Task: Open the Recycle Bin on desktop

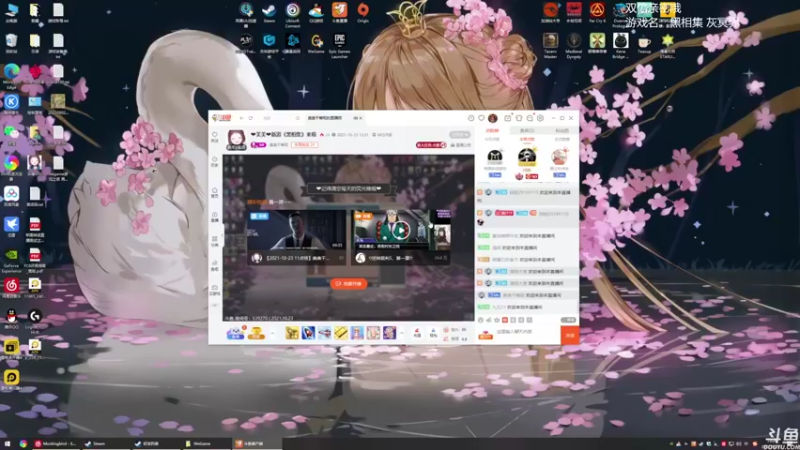Action: pyautogui.click(x=11, y=43)
